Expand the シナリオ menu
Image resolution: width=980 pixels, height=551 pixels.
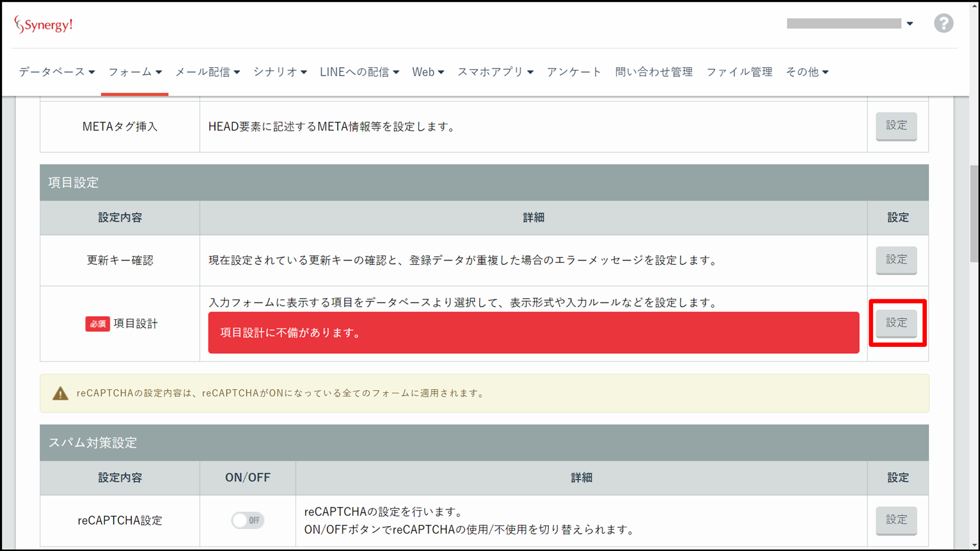tap(280, 72)
